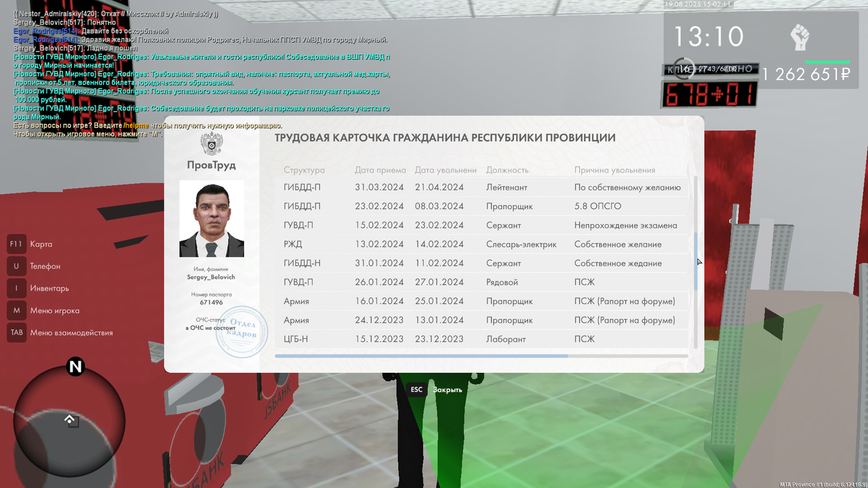The width and height of the screenshot is (868, 488).
Task: Click the Собственное жедание reason cell
Action: [618, 263]
